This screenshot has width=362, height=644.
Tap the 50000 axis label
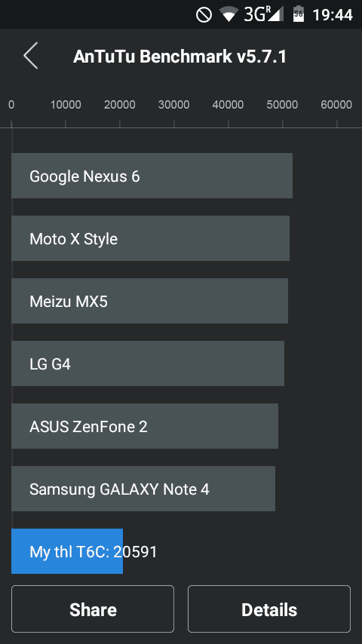(x=282, y=105)
